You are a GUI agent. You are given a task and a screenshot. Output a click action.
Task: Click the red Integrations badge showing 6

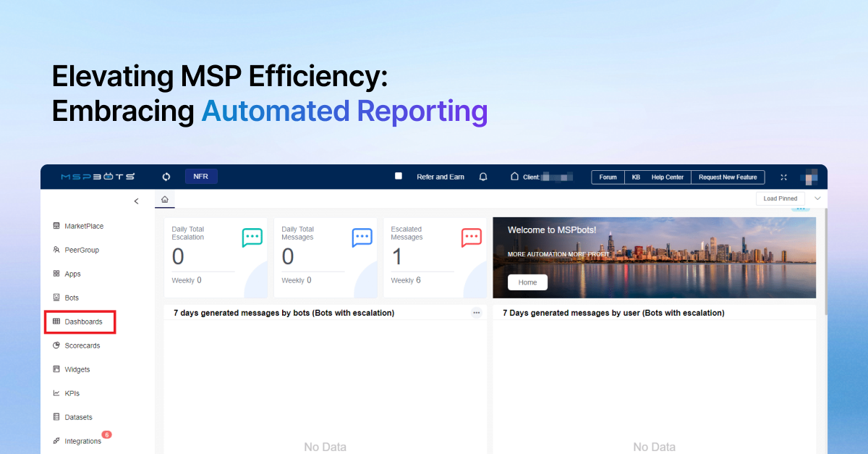pos(106,434)
